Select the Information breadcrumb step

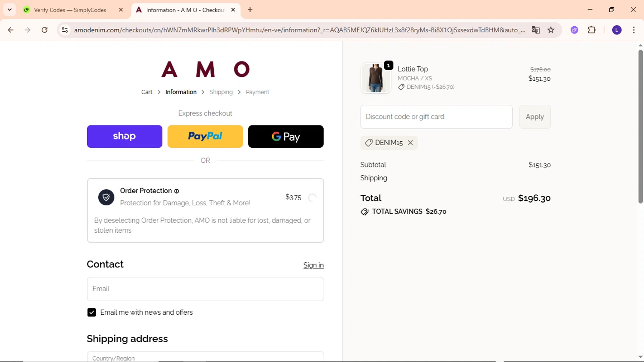tap(181, 92)
